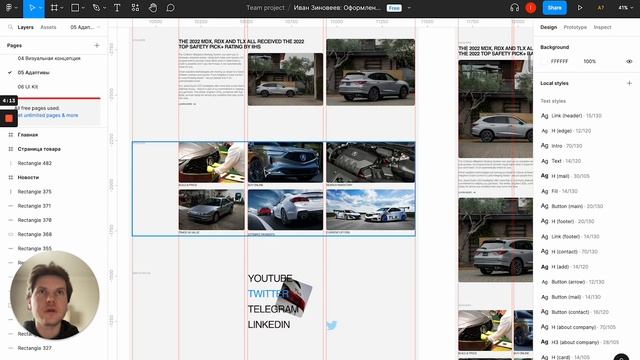Click the LINKEDIN text on canvas
Image resolution: width=640 pixels, height=360 pixels.
click(269, 324)
